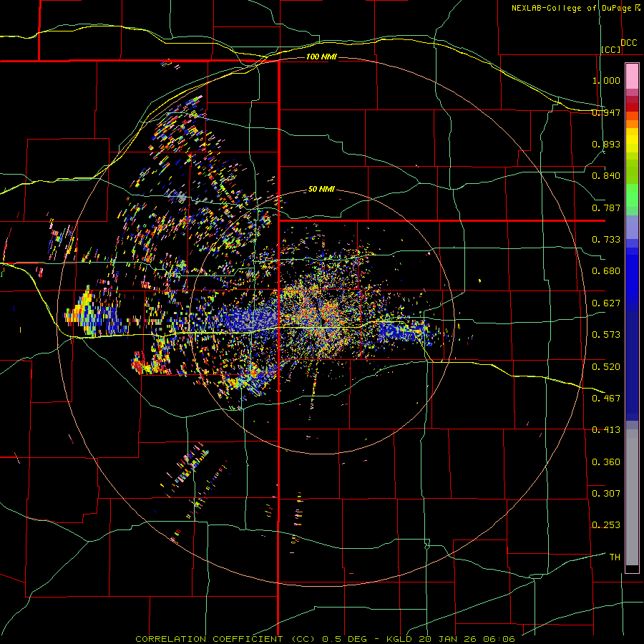644x644 pixels.
Task: Select the 0.787 scale value
Action: [606, 208]
